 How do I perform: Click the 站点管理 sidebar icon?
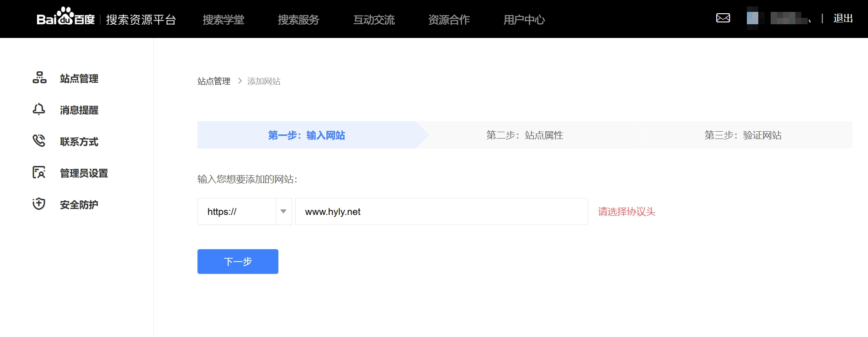pyautogui.click(x=39, y=78)
